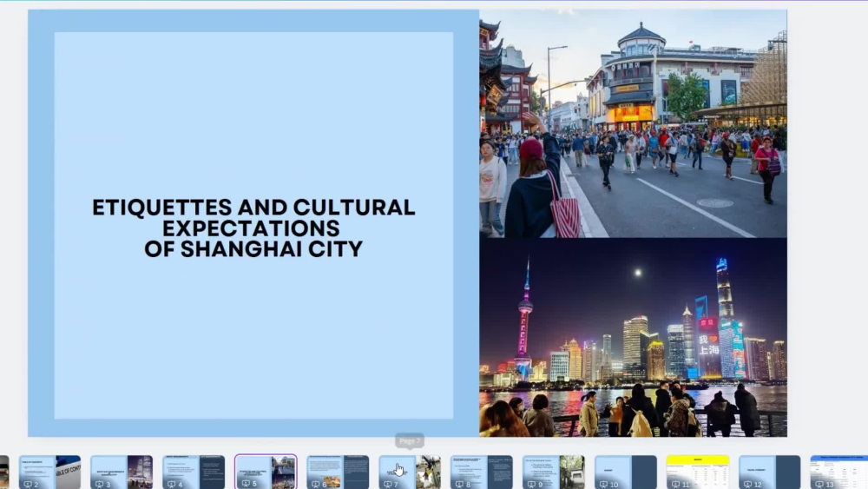Open slide 8 thumbnail in the filmstrip
The height and width of the screenshot is (489, 868).
[x=482, y=472]
